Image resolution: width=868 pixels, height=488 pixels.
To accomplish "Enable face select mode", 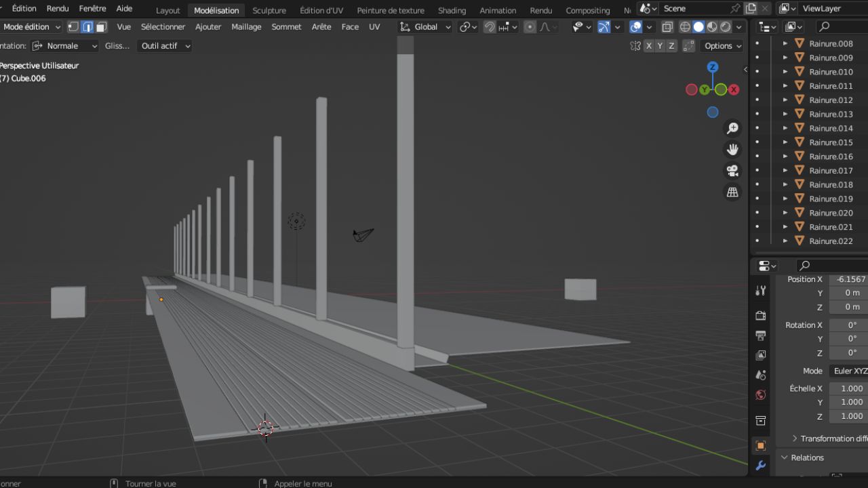I will (101, 27).
